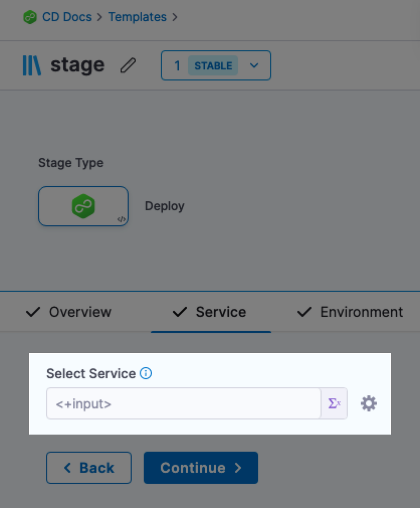Click the code icon in Deploy card corner

coord(121,219)
